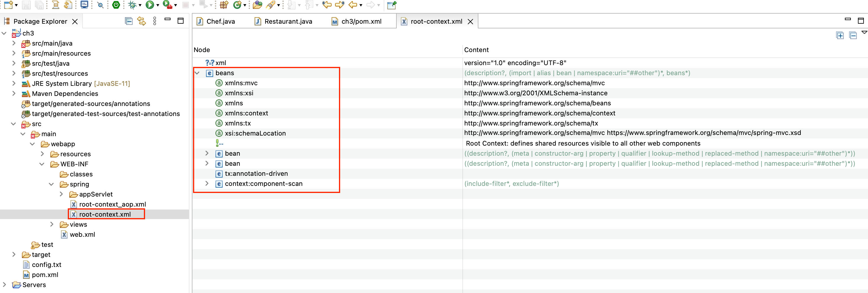Click the New Java Package icon
The image size is (868, 293).
pyautogui.click(x=224, y=5)
